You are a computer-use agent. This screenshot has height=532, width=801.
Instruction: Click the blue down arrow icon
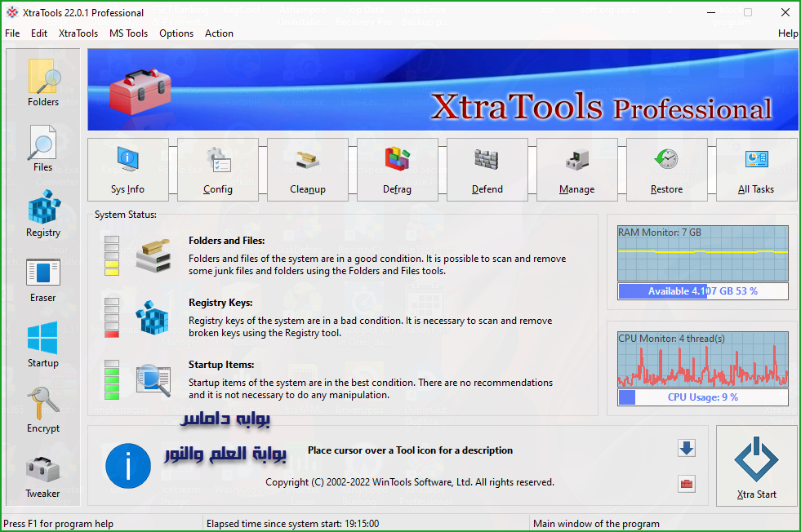point(687,448)
